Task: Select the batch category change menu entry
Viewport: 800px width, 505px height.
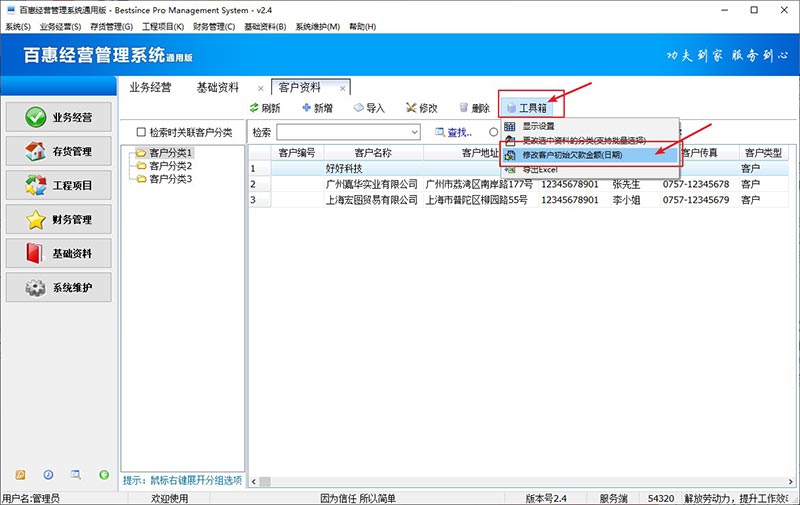Action: (584, 140)
